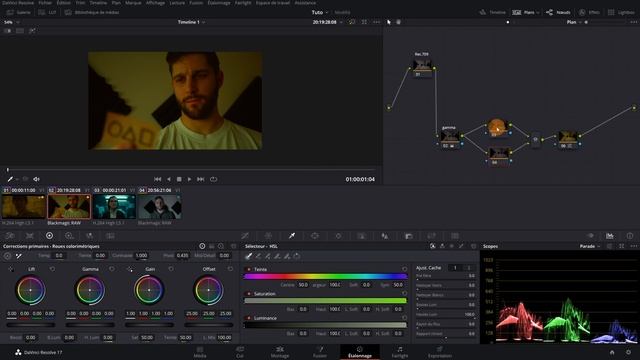Open the Scopes palette icon
Image resolution: width=640 pixels, height=360 pixels.
609,236
